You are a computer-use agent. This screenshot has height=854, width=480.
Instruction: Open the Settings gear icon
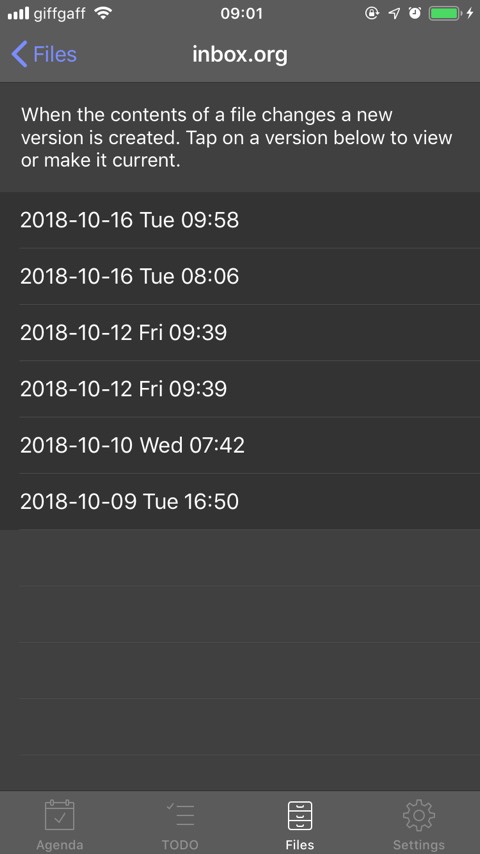(419, 815)
